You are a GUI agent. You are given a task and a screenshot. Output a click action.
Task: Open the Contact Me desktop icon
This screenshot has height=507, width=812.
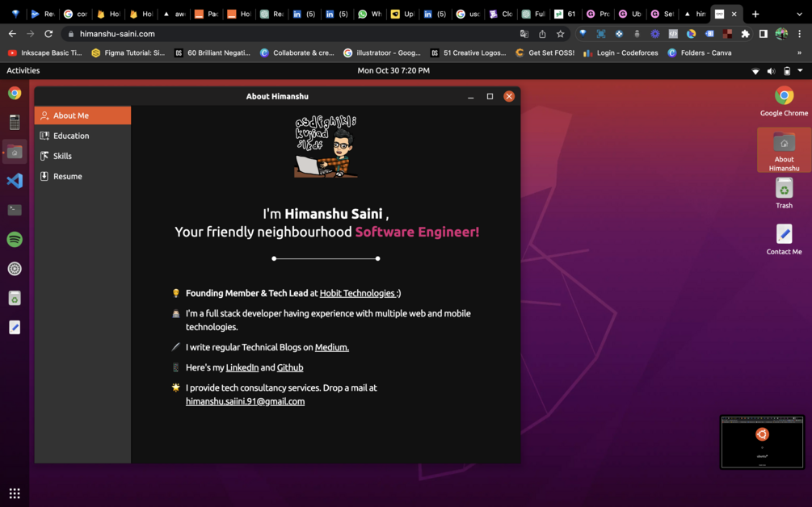tap(784, 240)
